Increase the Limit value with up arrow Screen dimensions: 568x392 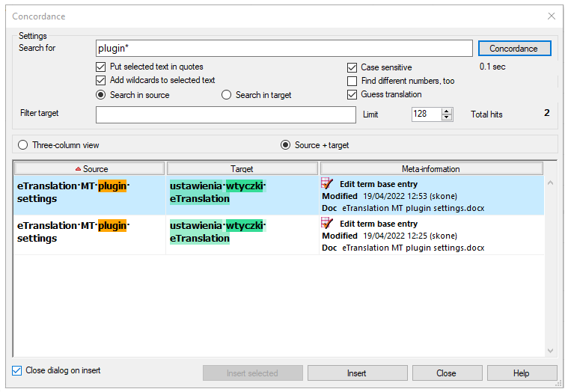tap(447, 111)
